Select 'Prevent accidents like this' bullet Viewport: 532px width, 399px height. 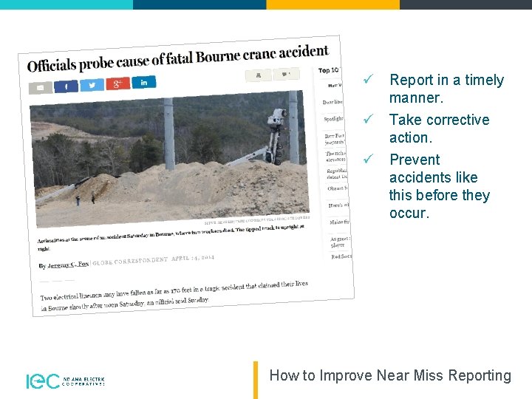click(440, 186)
